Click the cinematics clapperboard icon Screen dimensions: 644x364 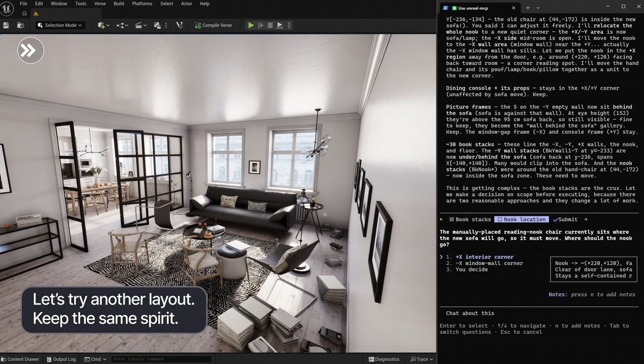[x=138, y=25]
